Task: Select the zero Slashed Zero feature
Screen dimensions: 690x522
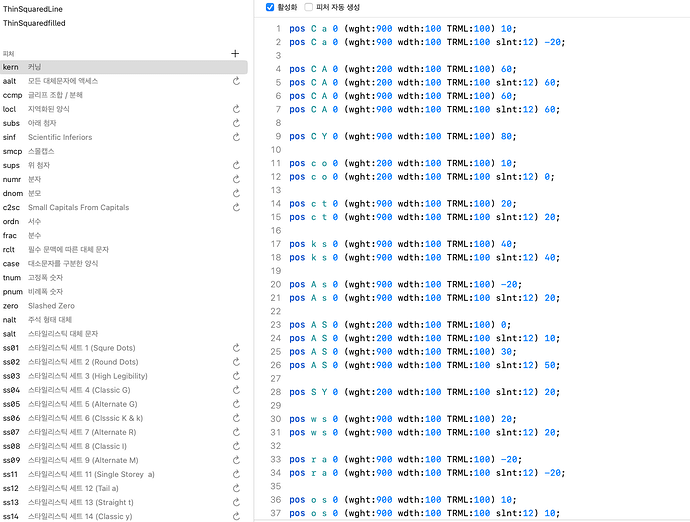Action: point(124,306)
